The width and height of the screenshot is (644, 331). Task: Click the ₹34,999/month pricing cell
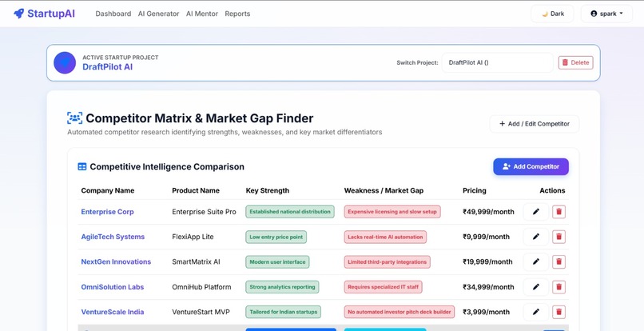point(488,287)
